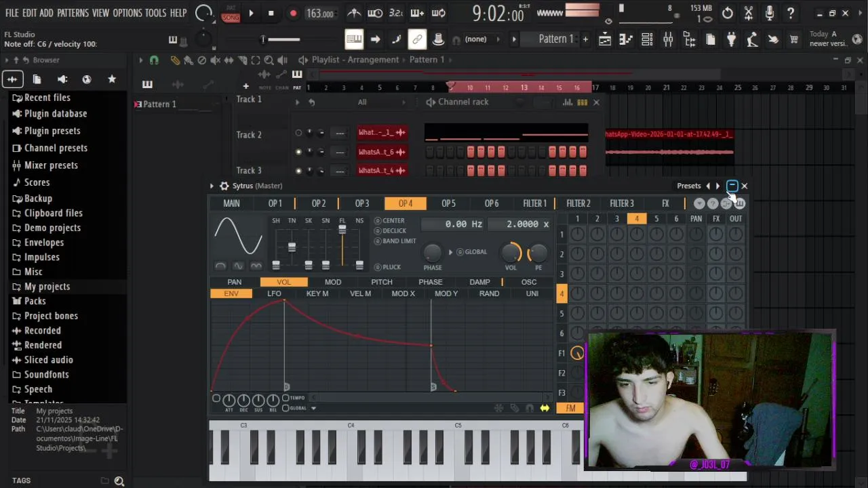Screen dimensions: 868x488
Task: Start playback with the Play button
Action: coord(251,13)
